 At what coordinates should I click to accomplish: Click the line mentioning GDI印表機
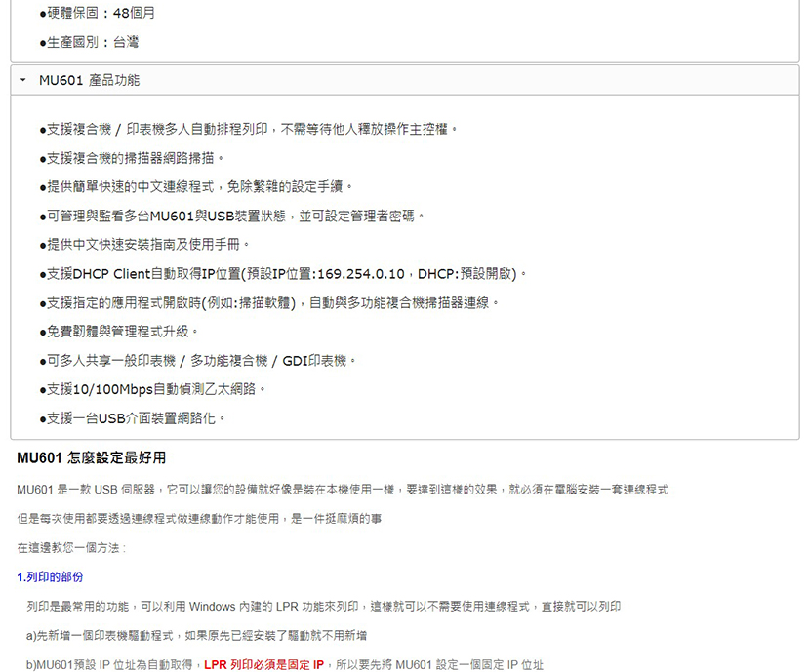coord(198,360)
